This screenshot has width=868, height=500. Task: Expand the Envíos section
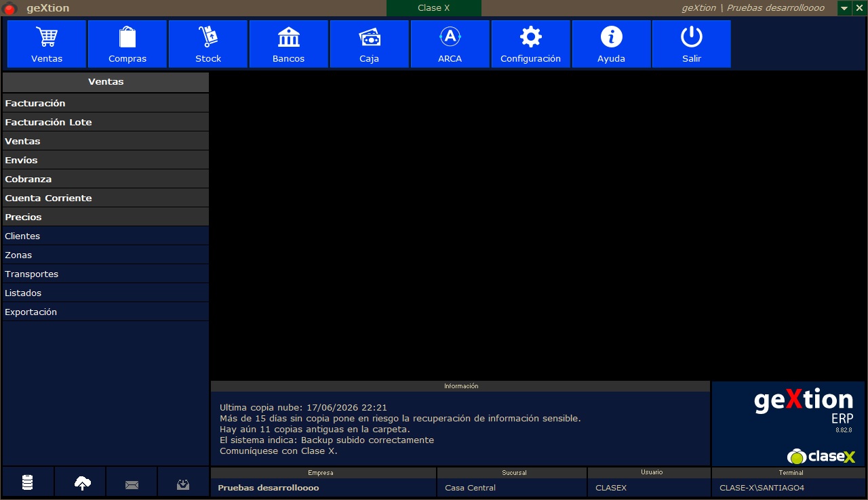(106, 160)
